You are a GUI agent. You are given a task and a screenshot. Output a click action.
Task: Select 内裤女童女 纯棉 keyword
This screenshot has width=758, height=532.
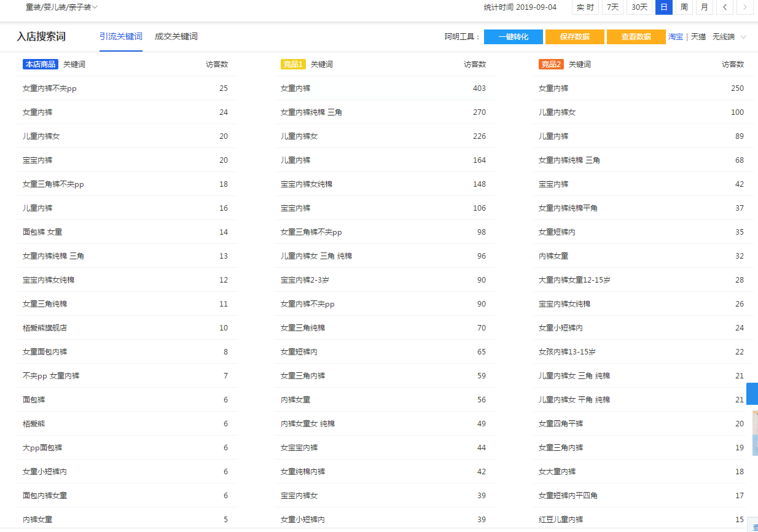click(x=308, y=424)
